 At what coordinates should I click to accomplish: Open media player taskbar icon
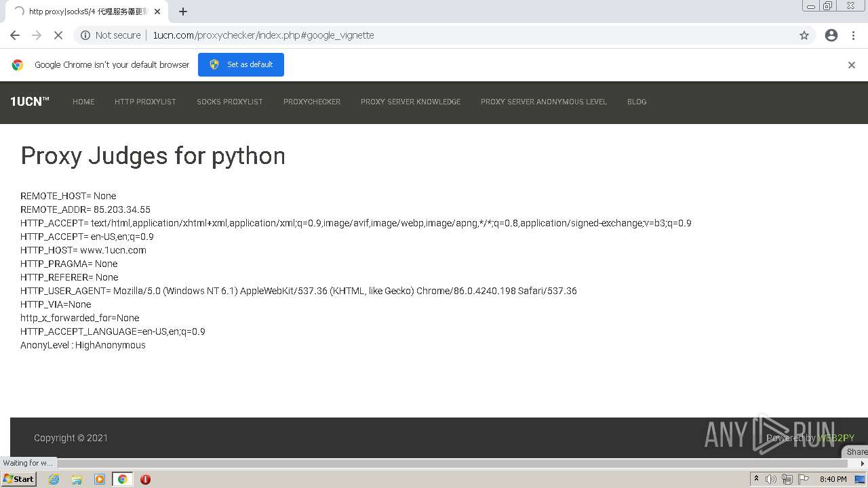pyautogui.click(x=100, y=479)
